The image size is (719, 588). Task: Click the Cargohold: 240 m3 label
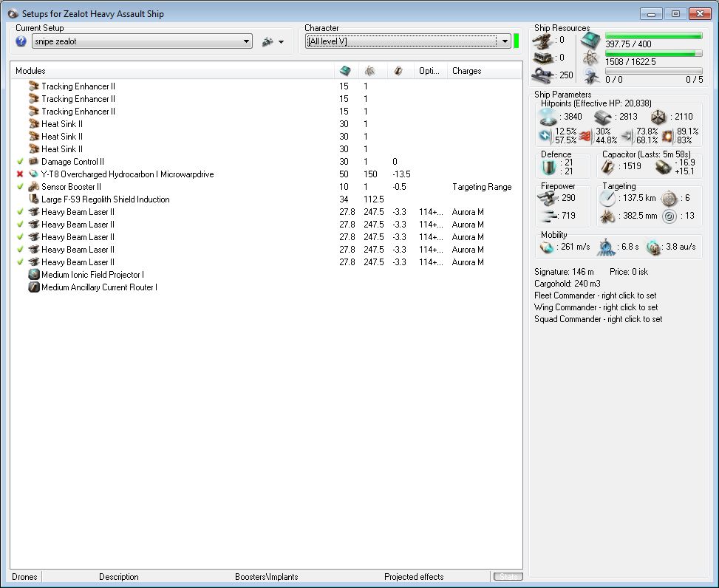568,284
